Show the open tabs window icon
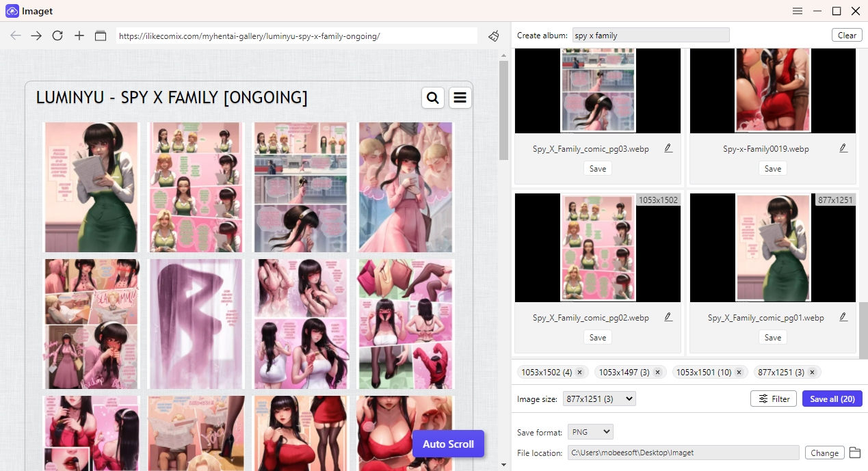Image resolution: width=868 pixels, height=471 pixels. (x=101, y=36)
